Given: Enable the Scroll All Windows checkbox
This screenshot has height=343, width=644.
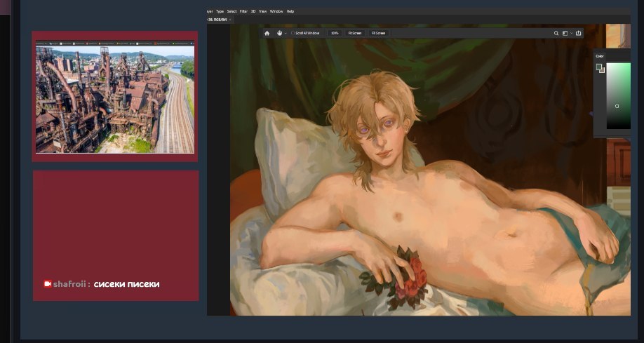Looking at the screenshot, I should pos(293,33).
